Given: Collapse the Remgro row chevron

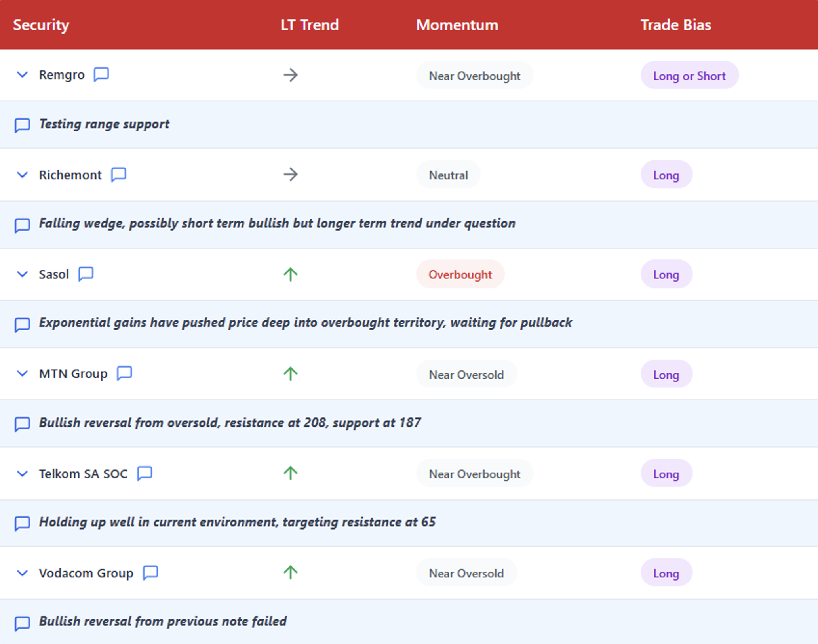Looking at the screenshot, I should (x=23, y=74).
